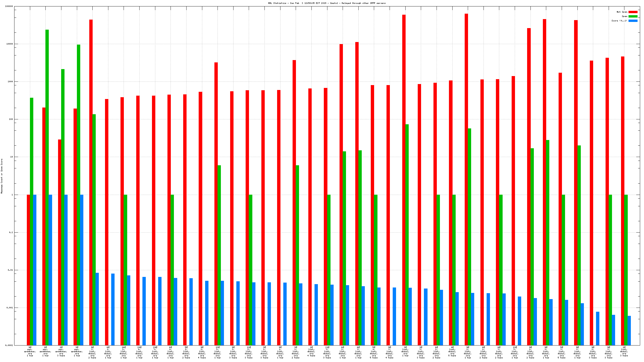
Task: Click the 100000 y-axis tick label
Action: [9, 6]
